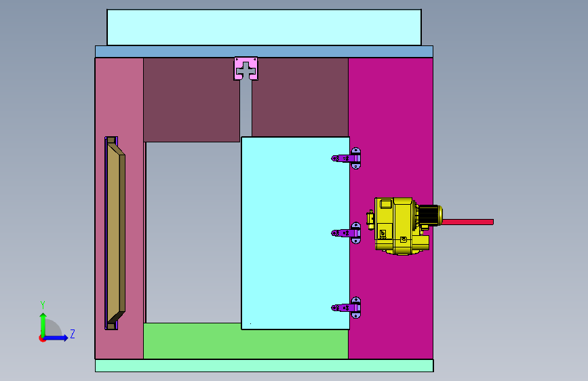
Task: Select the black motor housing cylinder
Action: point(430,216)
